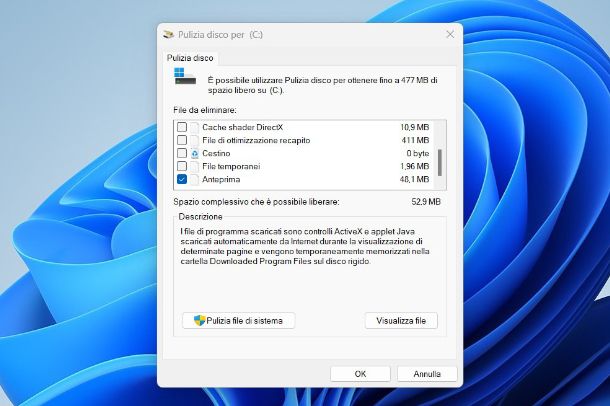Click the 1,96 MB size value
Viewport: 610px width, 406px height.
[x=415, y=166]
